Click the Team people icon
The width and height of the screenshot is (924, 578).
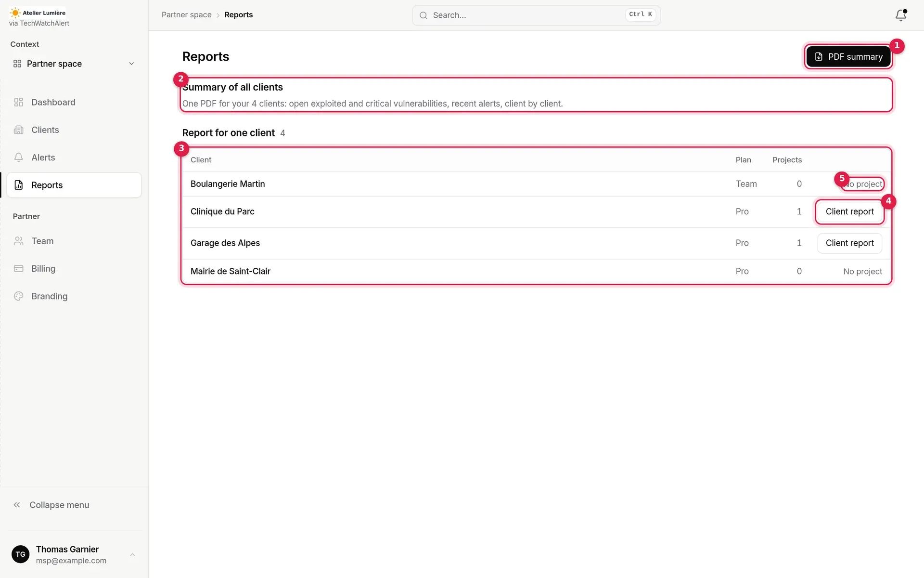pyautogui.click(x=19, y=241)
